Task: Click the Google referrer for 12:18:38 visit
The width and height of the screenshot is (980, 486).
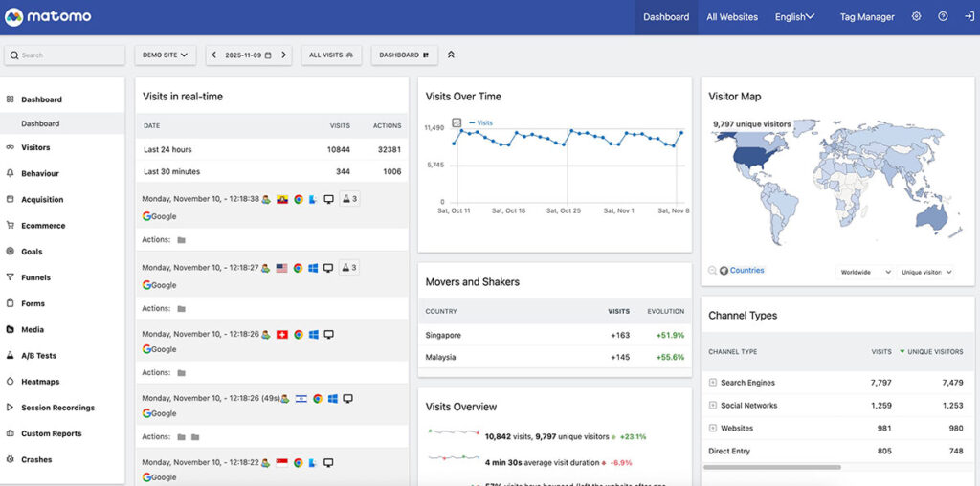Action: click(x=160, y=216)
